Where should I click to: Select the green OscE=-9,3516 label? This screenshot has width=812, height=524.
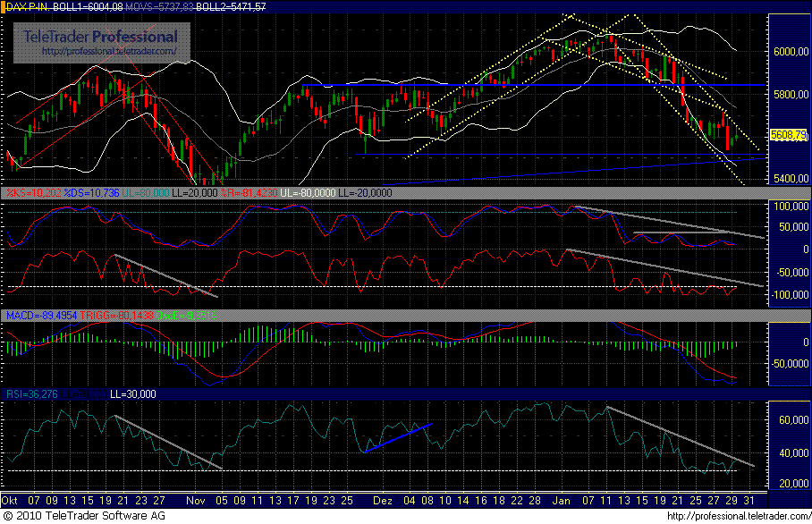(186, 316)
